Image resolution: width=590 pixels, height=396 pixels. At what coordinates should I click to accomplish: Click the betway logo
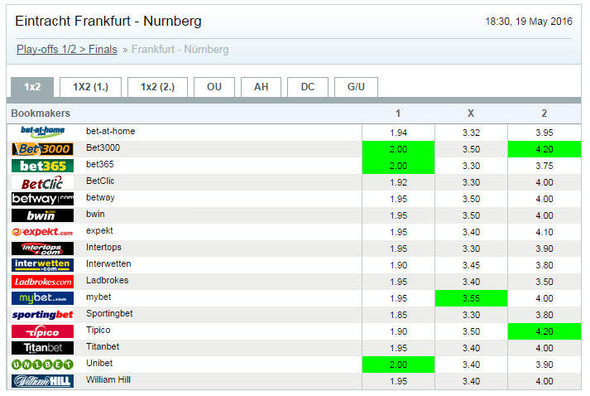click(43, 199)
